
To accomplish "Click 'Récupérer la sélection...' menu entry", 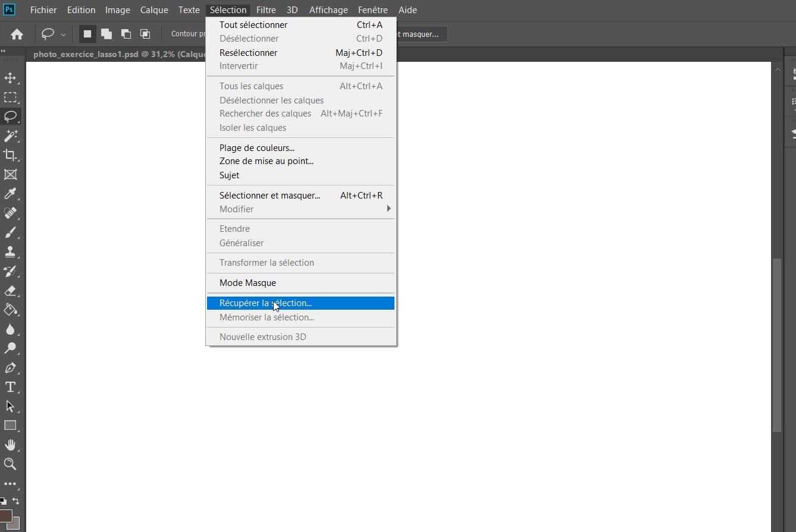I will (x=265, y=303).
